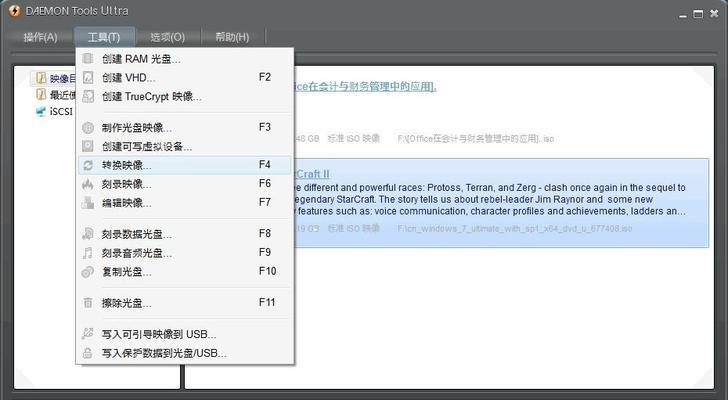Viewport: 728px width, 400px height.
Task: Click the edit image icon
Action: coord(88,203)
